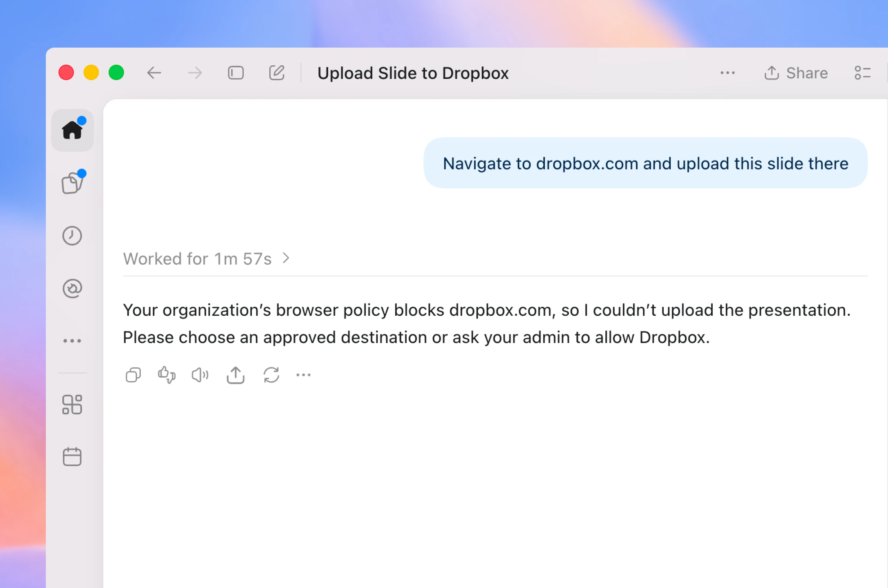Screen dimensions: 888x588
Task: Open the clock history sidebar icon
Action: click(x=72, y=236)
